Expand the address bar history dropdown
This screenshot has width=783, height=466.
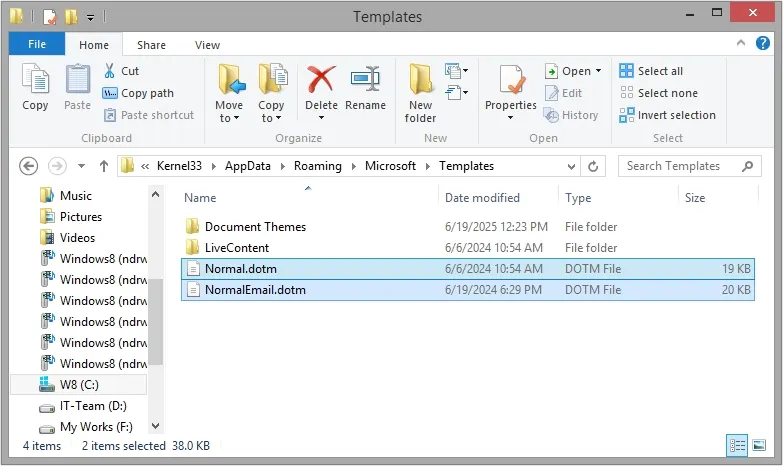point(571,166)
